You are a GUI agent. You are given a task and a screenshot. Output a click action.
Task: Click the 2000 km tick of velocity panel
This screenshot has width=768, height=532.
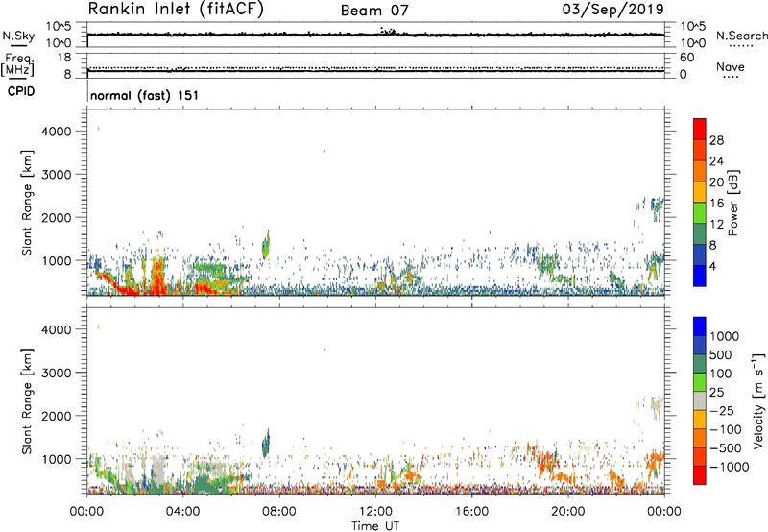[x=57, y=416]
